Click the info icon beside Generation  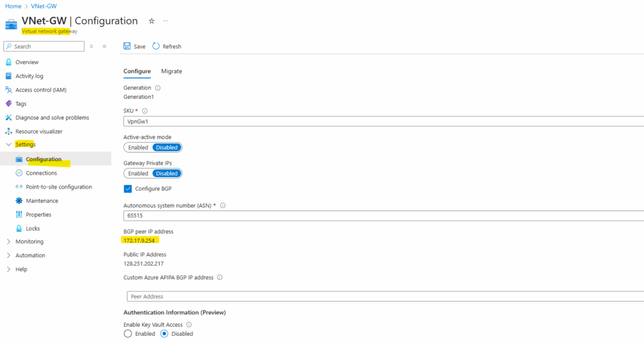[158, 88]
